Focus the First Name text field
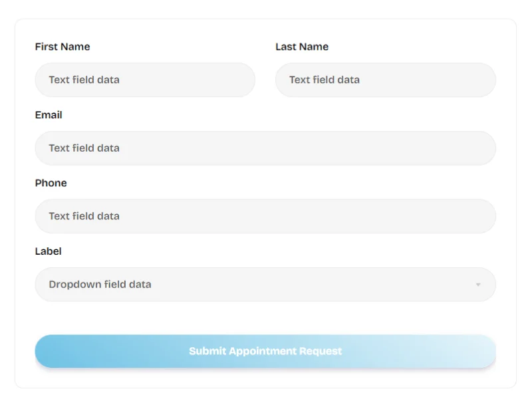The image size is (532, 405). [x=145, y=80]
